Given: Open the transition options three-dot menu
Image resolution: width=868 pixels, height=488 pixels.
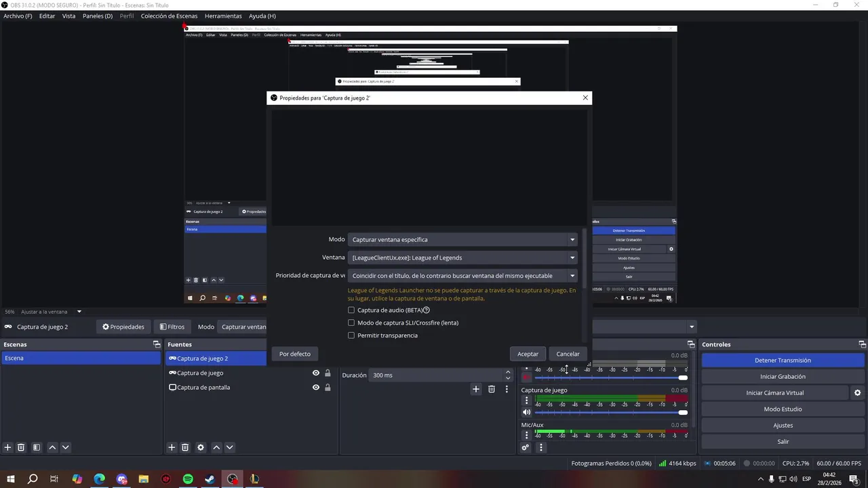Looking at the screenshot, I should pos(507,389).
